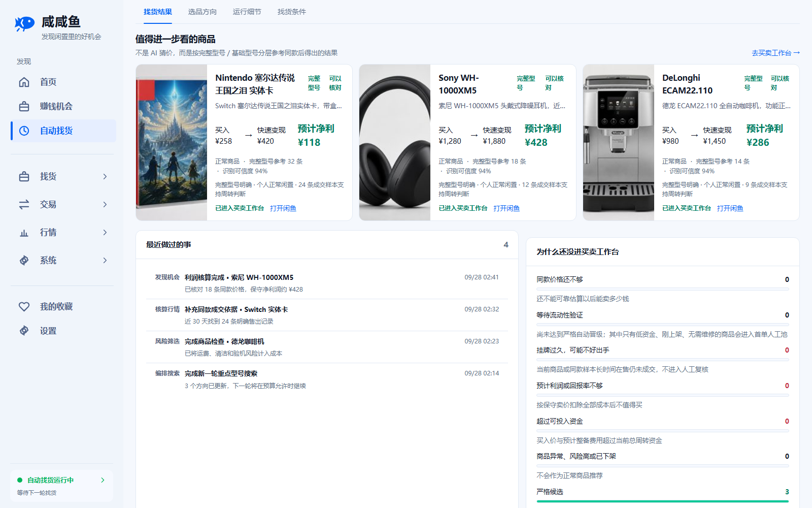The width and height of the screenshot is (812, 508).
Task: Click the 可以核对 tag on Nintendo card
Action: 335,83
